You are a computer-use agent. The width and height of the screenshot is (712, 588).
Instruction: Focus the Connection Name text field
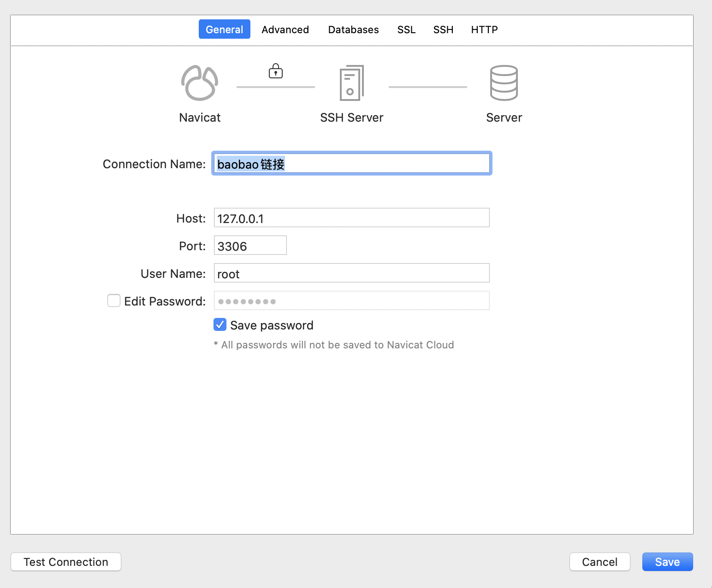351,164
